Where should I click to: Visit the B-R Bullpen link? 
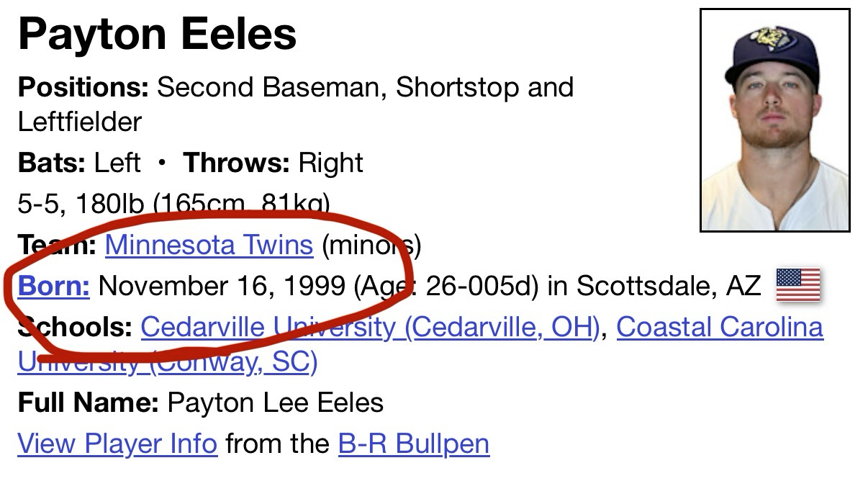(x=413, y=443)
